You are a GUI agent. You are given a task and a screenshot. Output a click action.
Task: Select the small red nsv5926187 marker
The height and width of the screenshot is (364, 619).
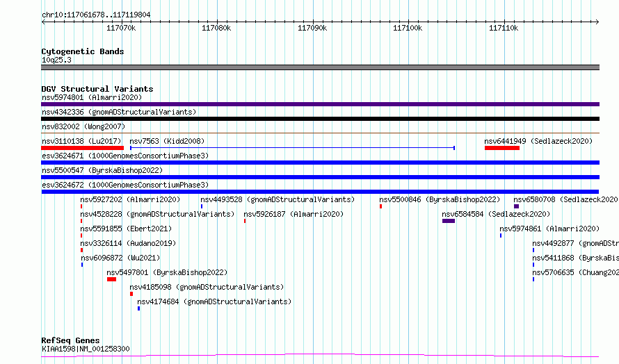pyautogui.click(x=245, y=221)
